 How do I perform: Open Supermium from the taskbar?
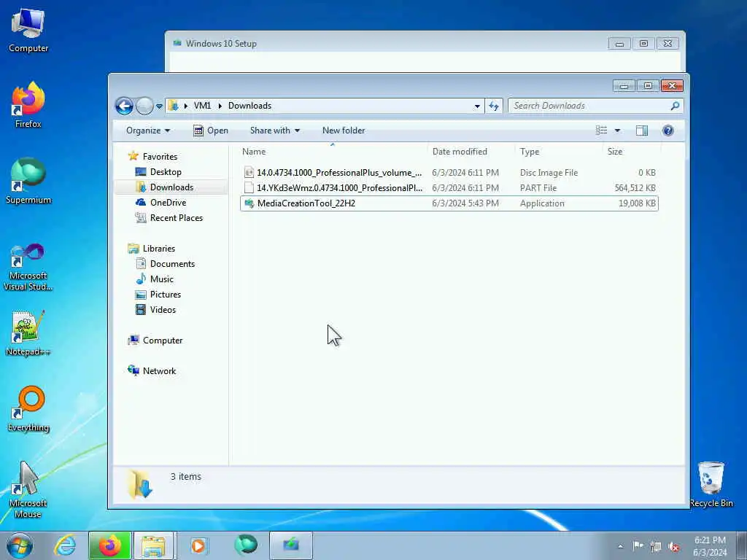click(245, 545)
